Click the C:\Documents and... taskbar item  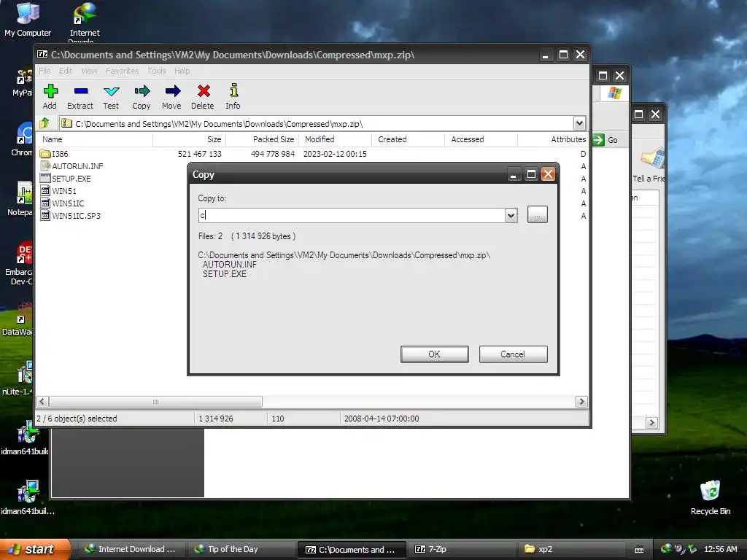[x=352, y=550]
